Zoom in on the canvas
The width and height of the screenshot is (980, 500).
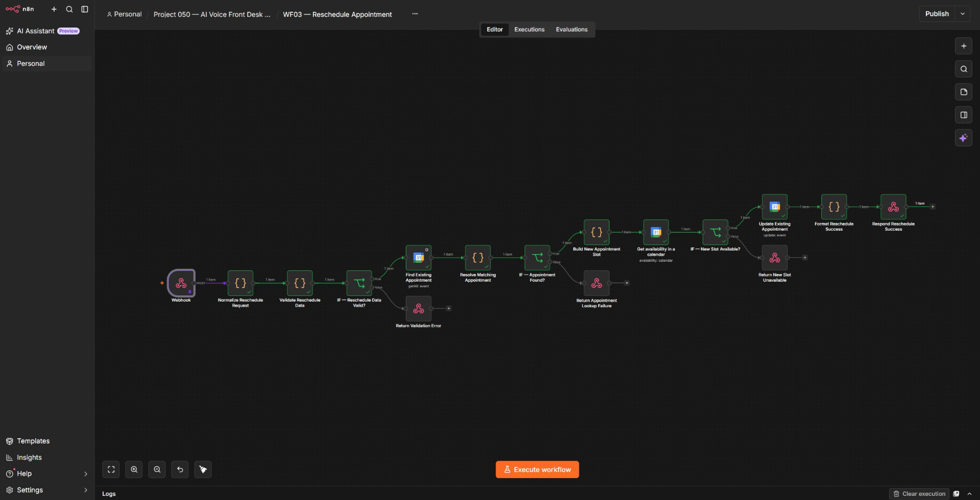click(x=134, y=469)
